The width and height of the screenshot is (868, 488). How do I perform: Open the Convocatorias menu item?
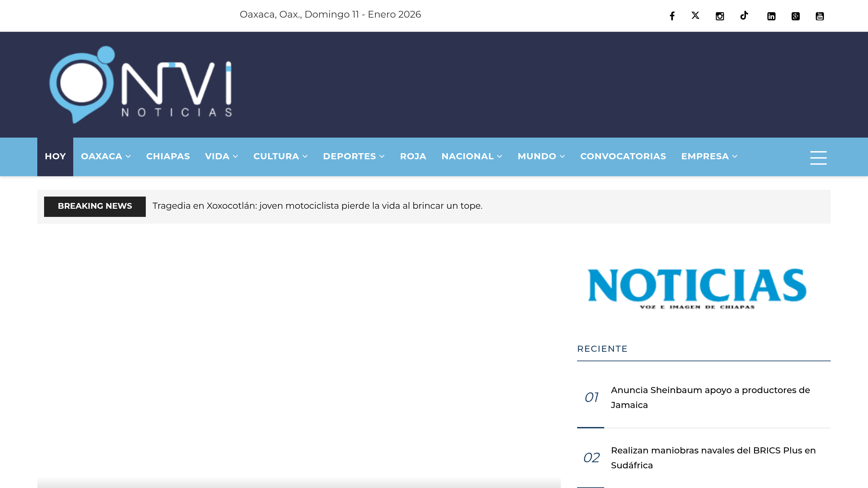click(623, 156)
